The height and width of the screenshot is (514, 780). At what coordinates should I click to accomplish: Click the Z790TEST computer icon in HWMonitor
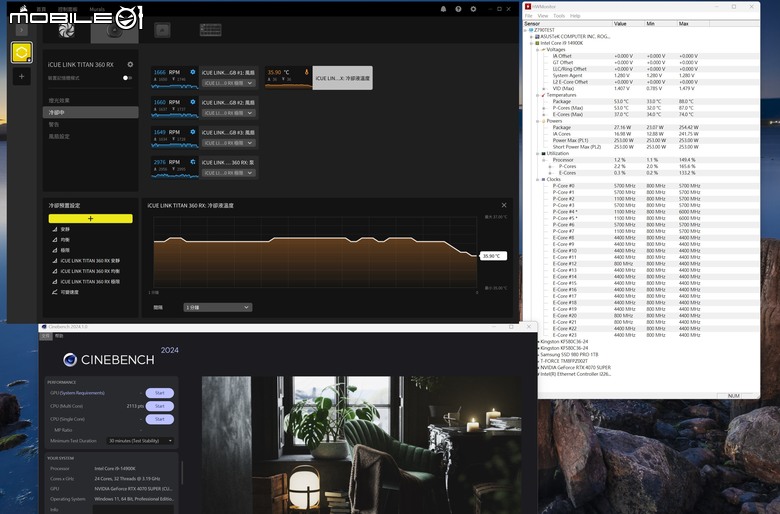tap(531, 30)
